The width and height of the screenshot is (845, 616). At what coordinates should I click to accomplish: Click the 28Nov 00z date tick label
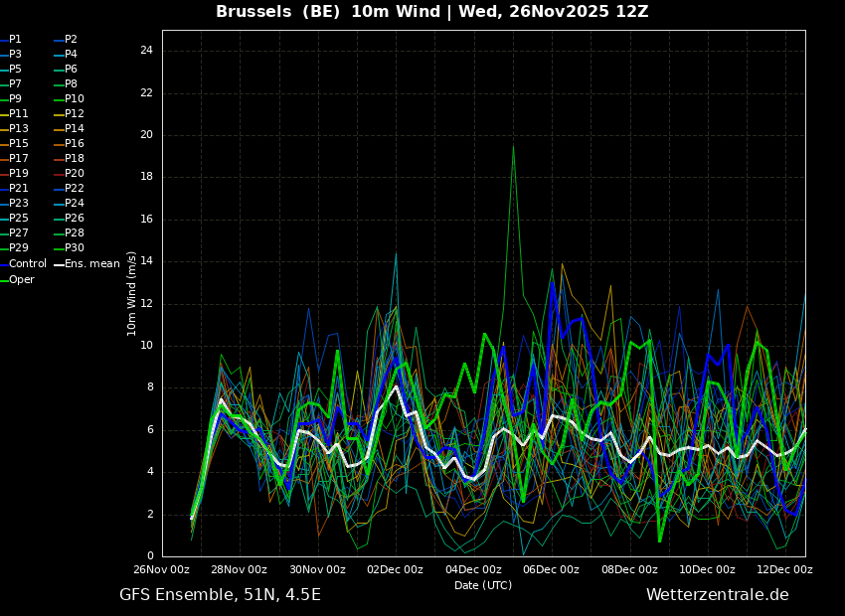pos(239,569)
